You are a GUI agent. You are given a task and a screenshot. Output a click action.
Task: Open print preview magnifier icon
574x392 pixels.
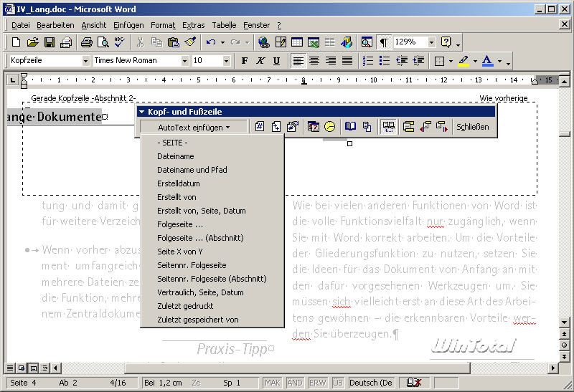tap(103, 42)
